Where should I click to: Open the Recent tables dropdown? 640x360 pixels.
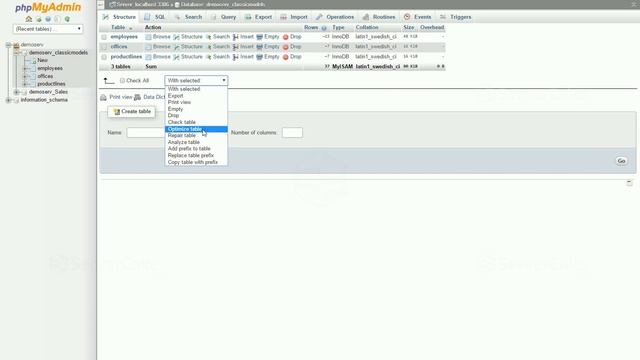click(48, 29)
